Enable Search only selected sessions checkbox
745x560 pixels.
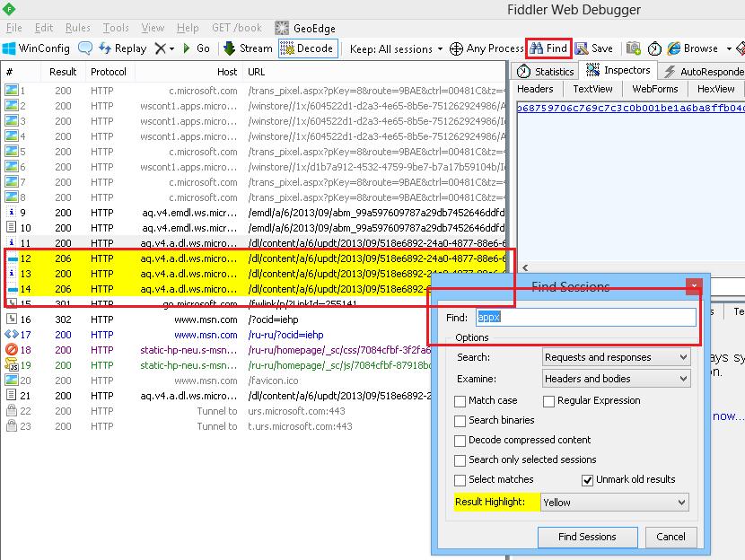tap(460, 460)
